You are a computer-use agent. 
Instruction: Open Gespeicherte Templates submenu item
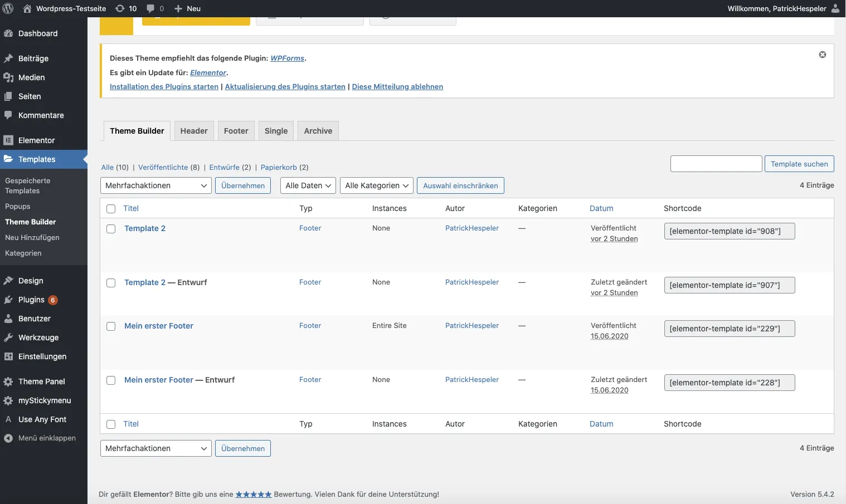coord(28,185)
